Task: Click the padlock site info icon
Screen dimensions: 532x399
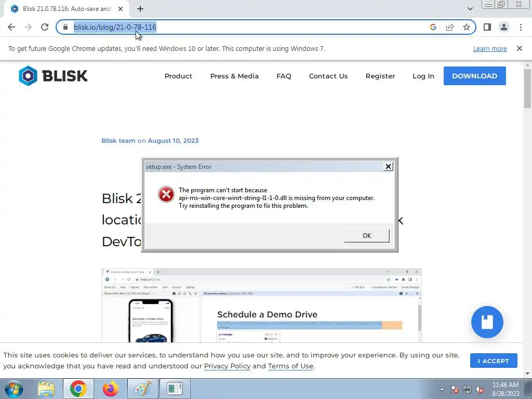Action: click(x=65, y=27)
